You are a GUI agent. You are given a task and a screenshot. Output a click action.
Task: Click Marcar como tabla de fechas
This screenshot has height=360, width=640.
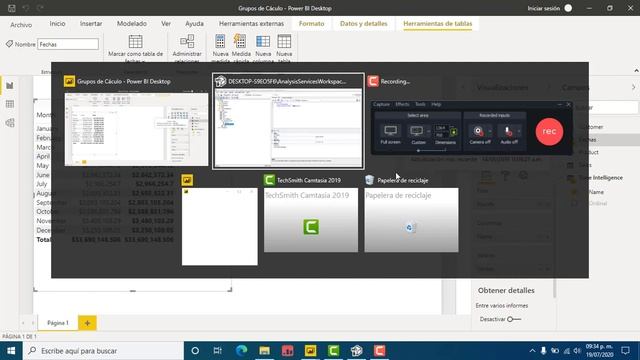136,49
